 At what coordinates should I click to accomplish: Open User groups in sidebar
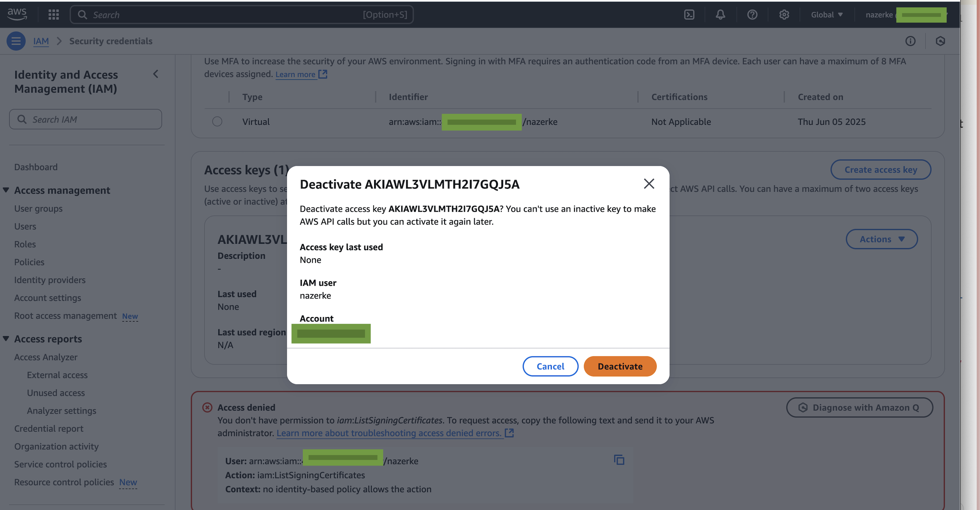(x=38, y=209)
